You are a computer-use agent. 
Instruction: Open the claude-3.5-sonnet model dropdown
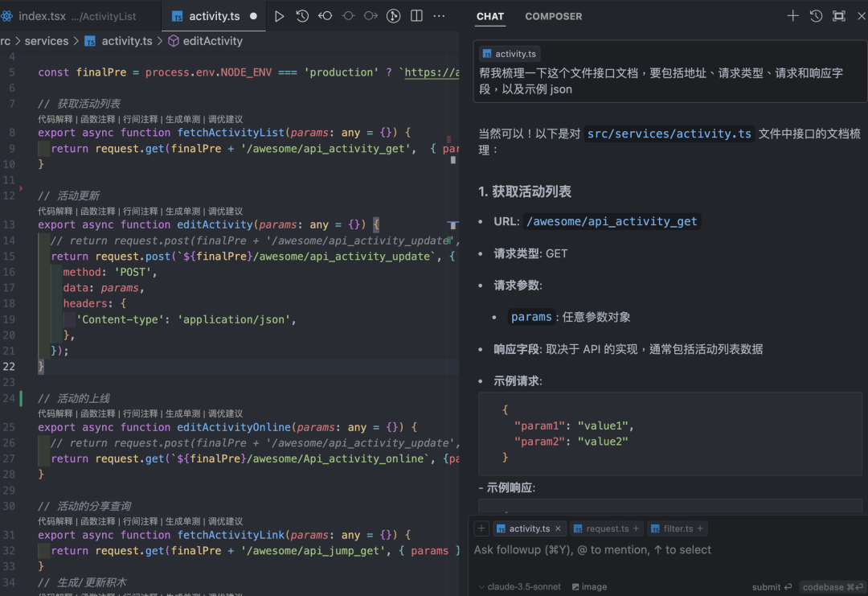tap(519, 586)
